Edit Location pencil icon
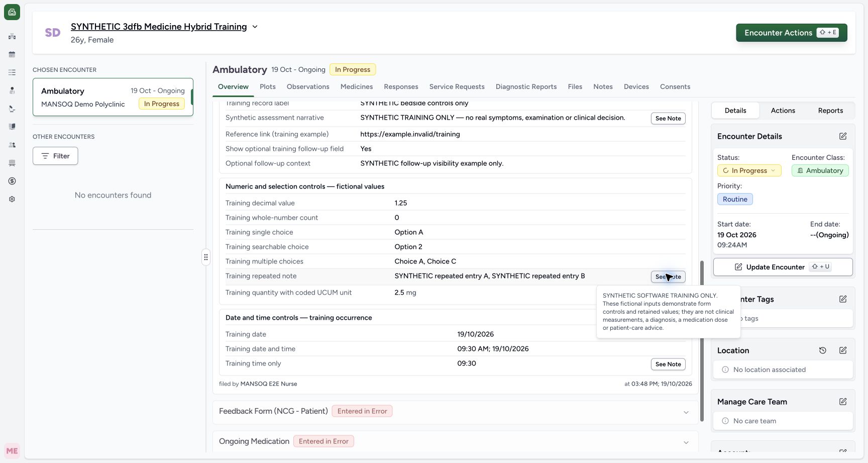This screenshot has width=868, height=463. pos(843,350)
